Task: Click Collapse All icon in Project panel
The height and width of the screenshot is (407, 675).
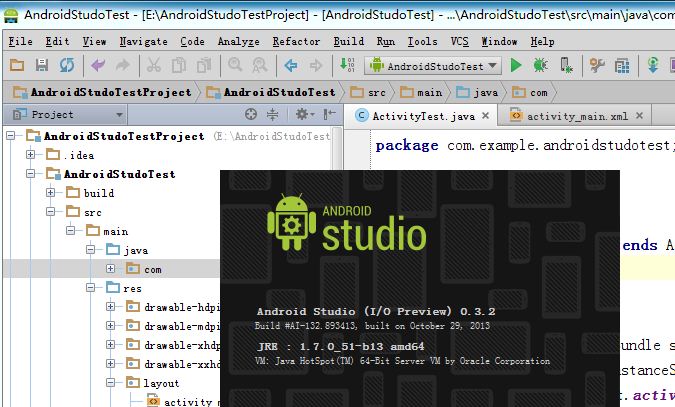Action: (x=272, y=114)
